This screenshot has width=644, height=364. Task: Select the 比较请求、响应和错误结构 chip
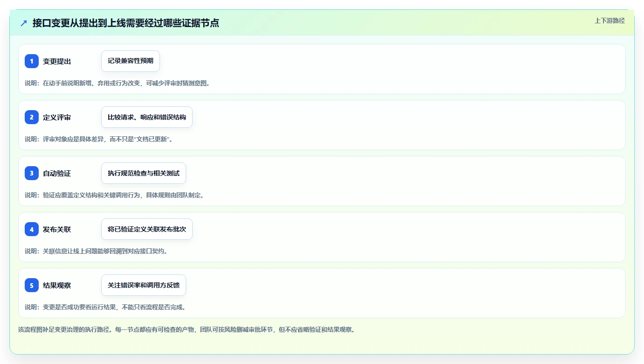click(147, 117)
